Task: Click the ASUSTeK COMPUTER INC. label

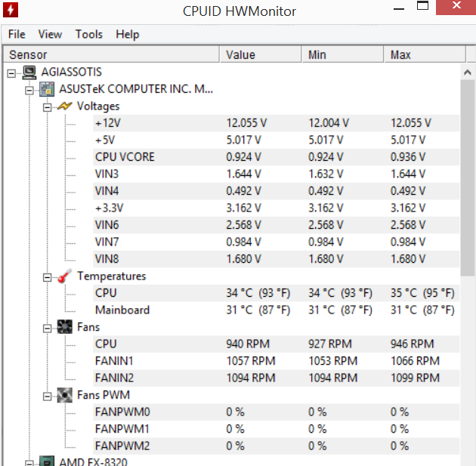Action: click(x=136, y=89)
